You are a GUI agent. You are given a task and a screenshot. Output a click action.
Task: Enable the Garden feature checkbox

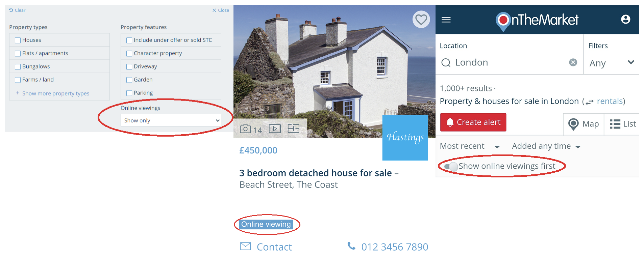129,80
